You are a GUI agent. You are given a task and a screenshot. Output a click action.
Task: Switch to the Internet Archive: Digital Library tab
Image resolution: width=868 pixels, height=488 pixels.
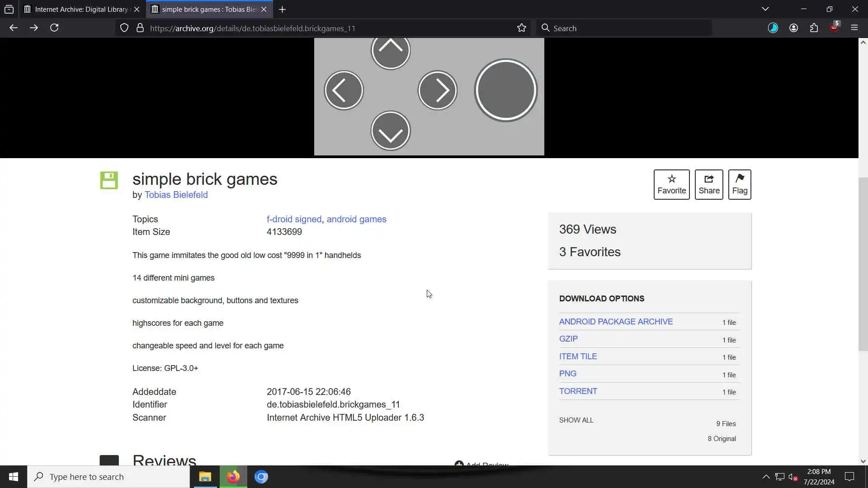click(x=81, y=9)
